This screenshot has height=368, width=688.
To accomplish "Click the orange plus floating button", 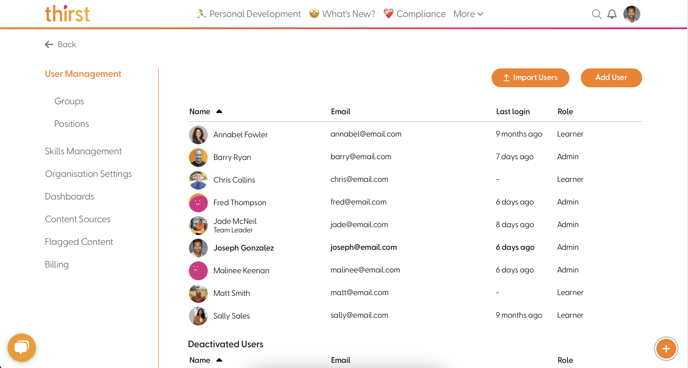I will tap(666, 349).
